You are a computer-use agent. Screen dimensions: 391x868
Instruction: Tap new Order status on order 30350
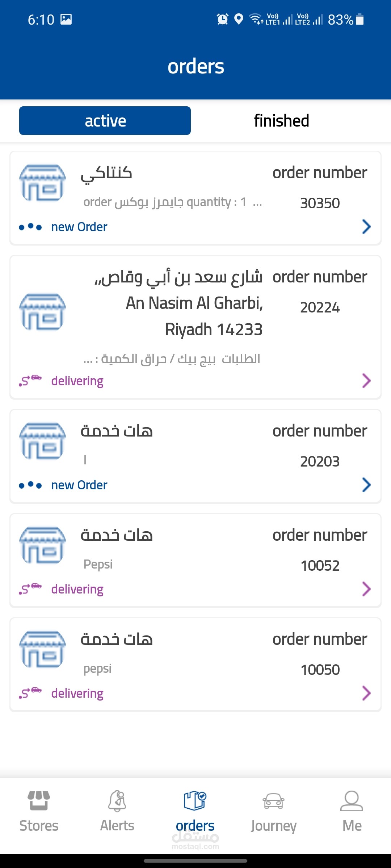(x=79, y=227)
